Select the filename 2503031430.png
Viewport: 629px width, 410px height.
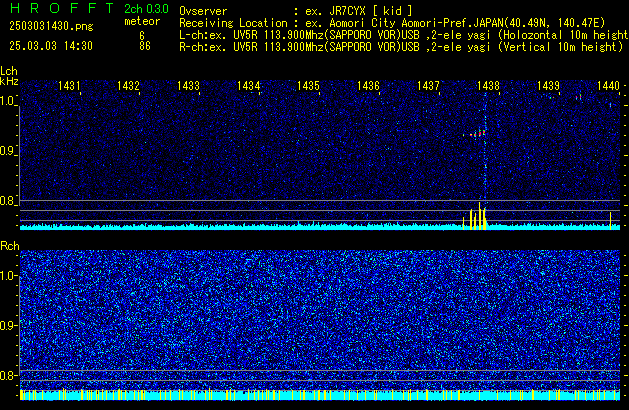51,26
